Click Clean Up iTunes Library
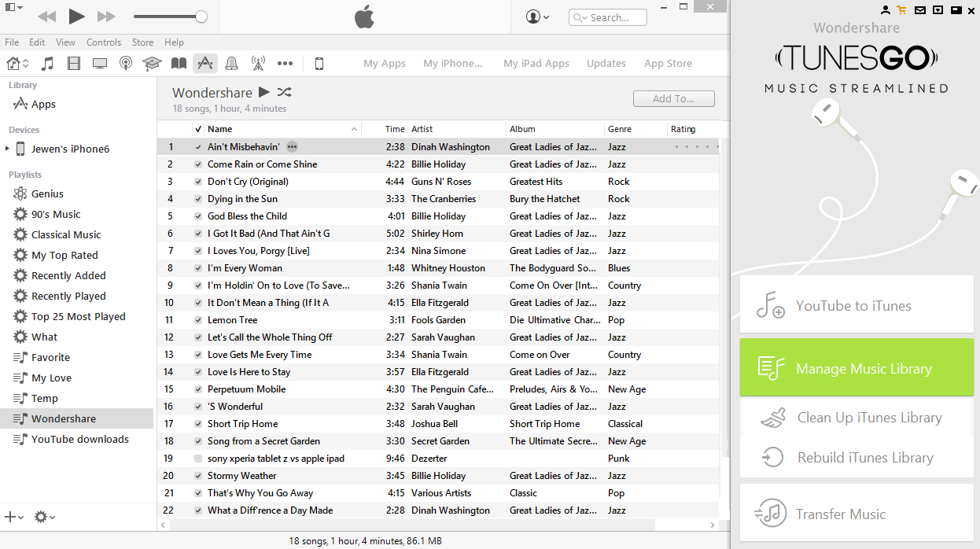The width and height of the screenshot is (980, 549). pos(857,418)
